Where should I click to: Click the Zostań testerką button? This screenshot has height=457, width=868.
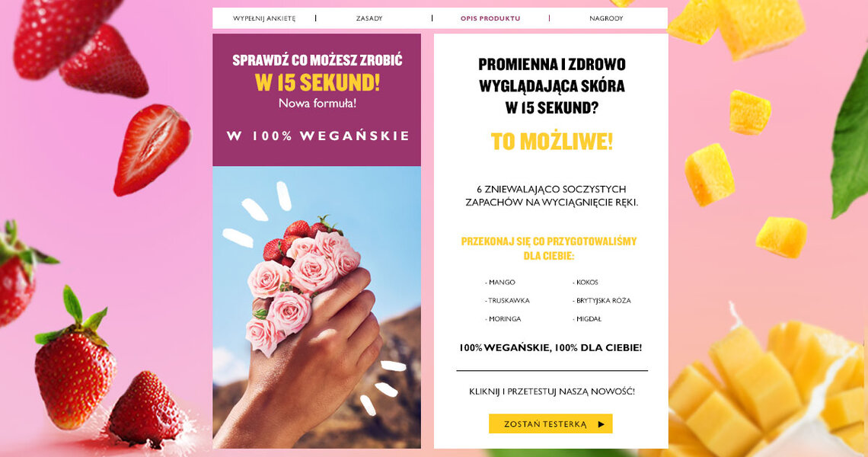[x=550, y=423]
